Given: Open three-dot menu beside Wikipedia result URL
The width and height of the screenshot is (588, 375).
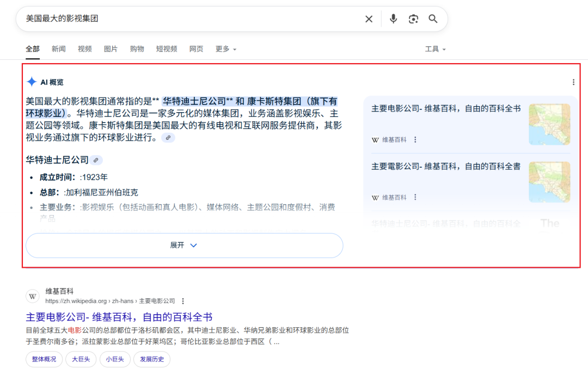Looking at the screenshot, I should (x=183, y=301).
